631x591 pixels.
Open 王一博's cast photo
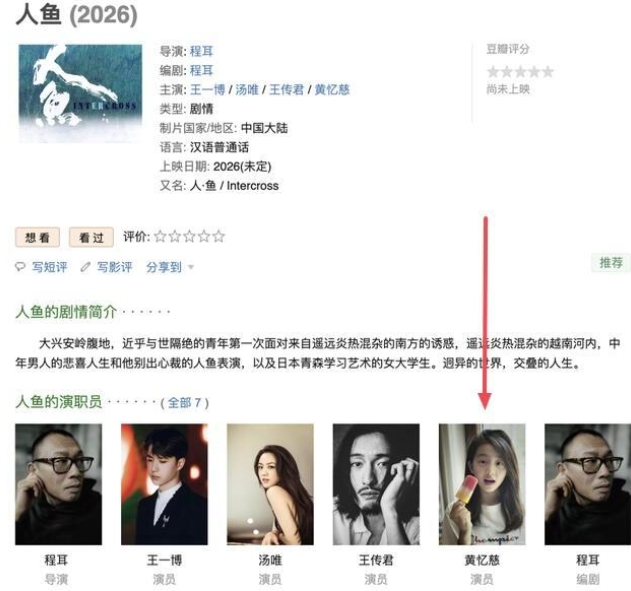tap(164, 484)
